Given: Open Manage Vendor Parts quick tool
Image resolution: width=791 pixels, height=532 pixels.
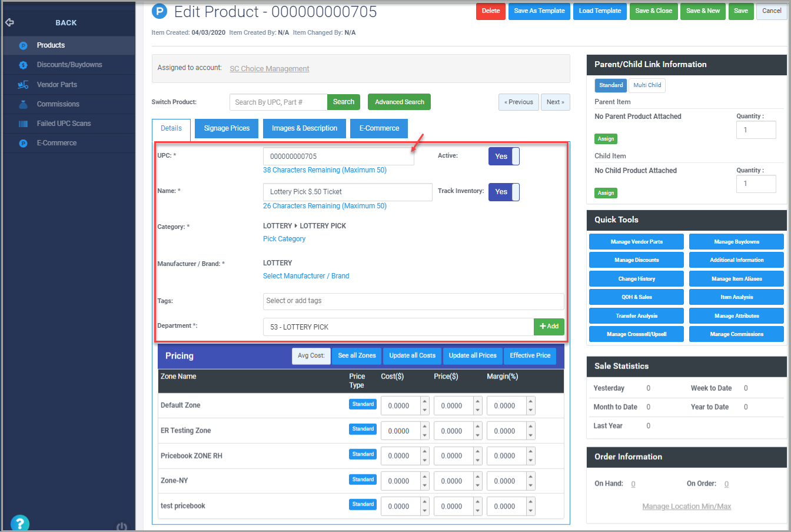Looking at the screenshot, I should pos(636,242).
